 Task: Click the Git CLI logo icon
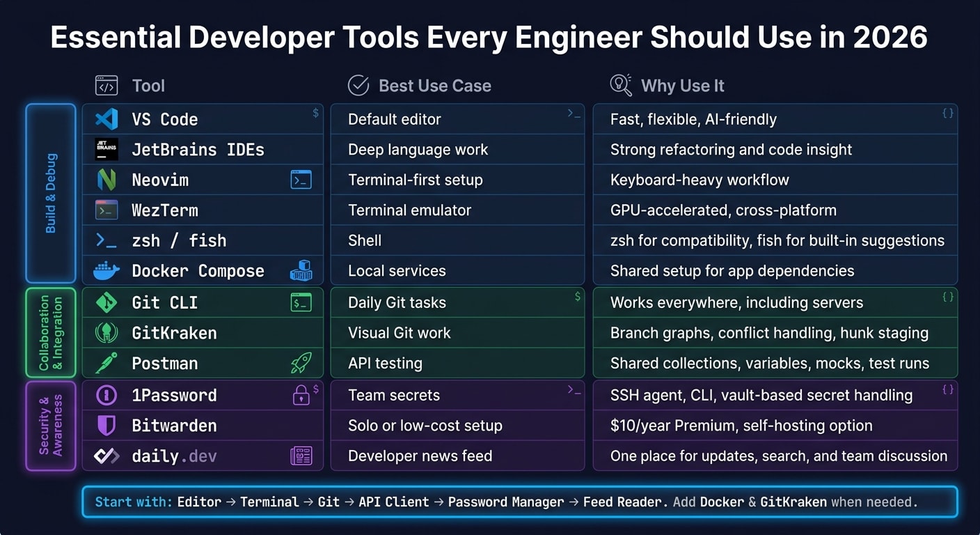coord(106,302)
